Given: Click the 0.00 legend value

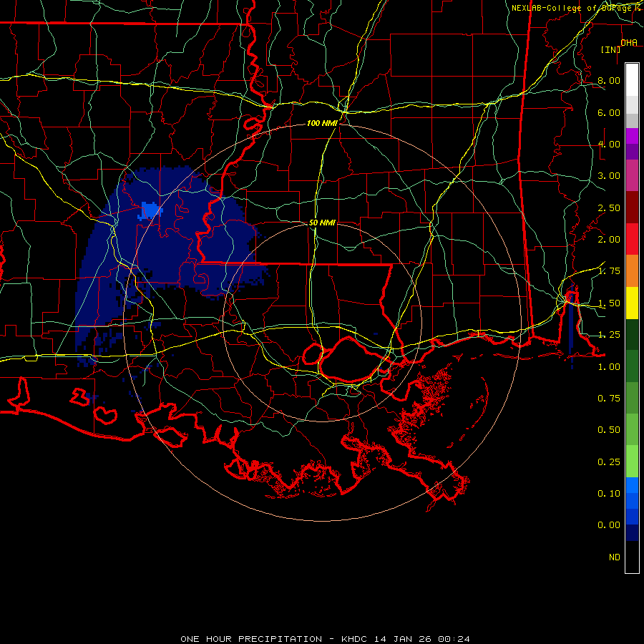Looking at the screenshot, I should point(609,525).
